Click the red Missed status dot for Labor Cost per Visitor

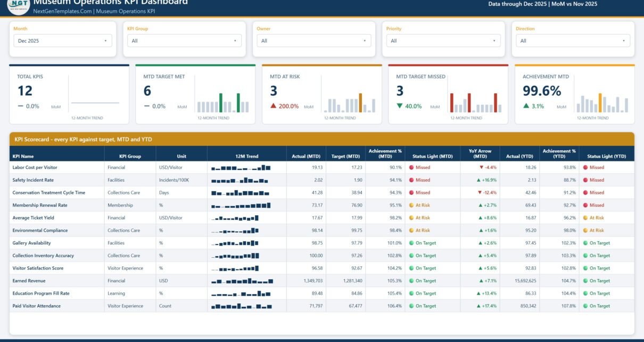coord(411,167)
